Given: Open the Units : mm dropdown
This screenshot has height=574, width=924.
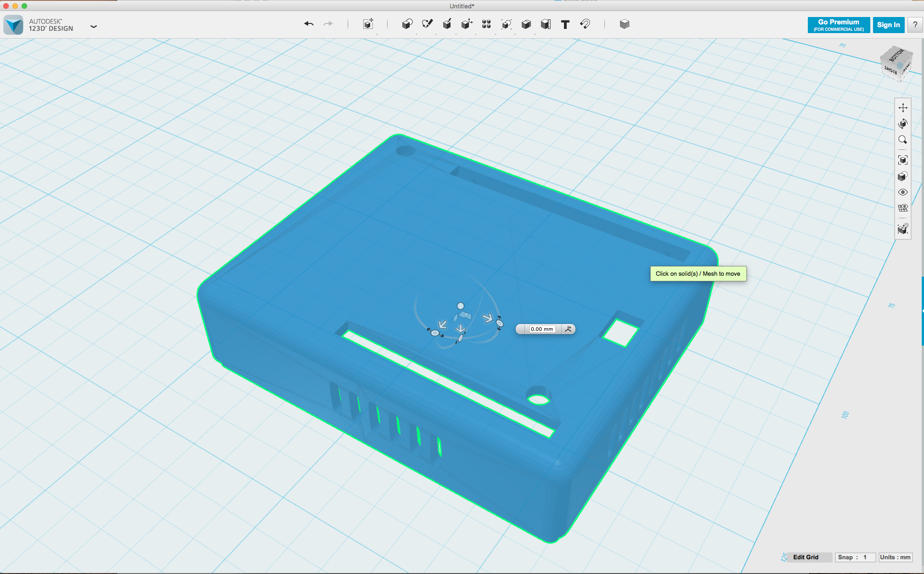Looking at the screenshot, I should click(895, 557).
